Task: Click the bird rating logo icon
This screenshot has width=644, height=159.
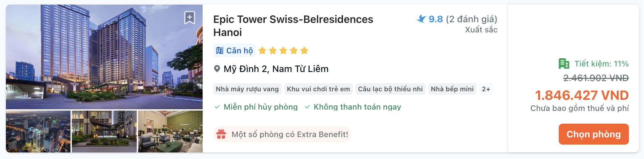Action: (421, 19)
